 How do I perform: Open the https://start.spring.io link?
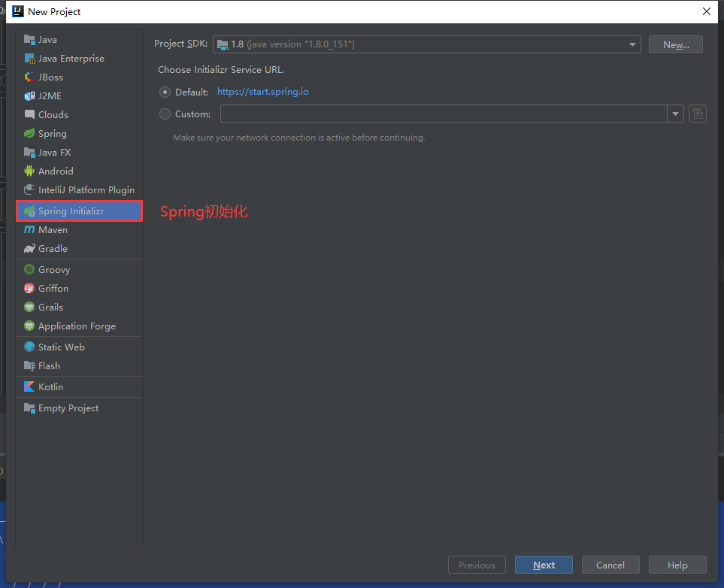click(x=262, y=92)
